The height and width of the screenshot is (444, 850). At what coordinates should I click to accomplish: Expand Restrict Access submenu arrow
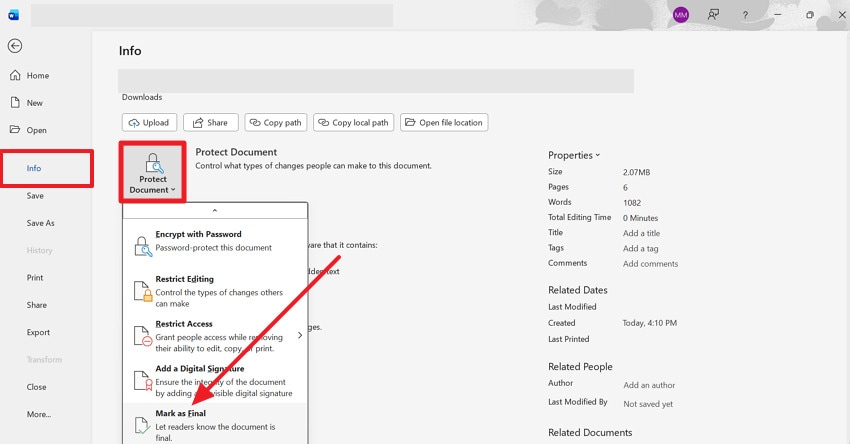pyautogui.click(x=300, y=335)
